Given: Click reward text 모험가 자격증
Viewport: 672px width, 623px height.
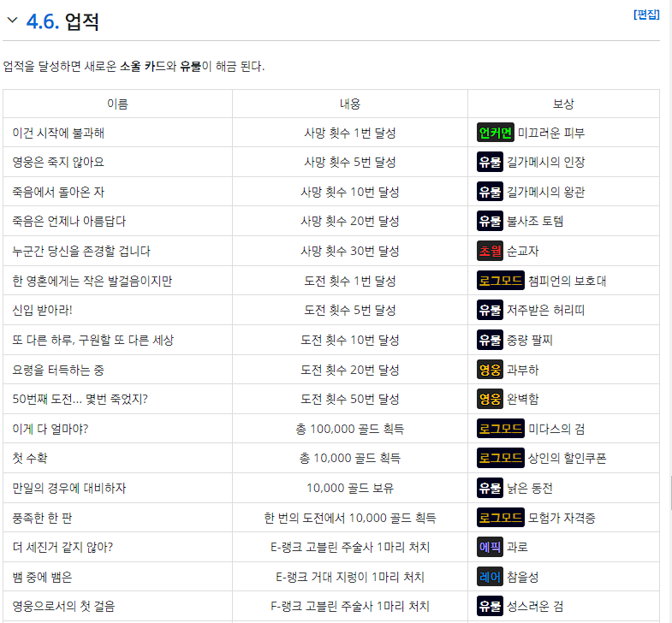Looking at the screenshot, I should click(562, 518).
